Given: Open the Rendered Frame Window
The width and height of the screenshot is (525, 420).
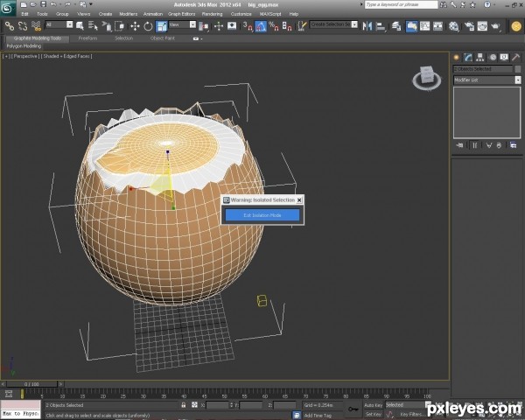Looking at the screenshot, I should pos(482,25).
